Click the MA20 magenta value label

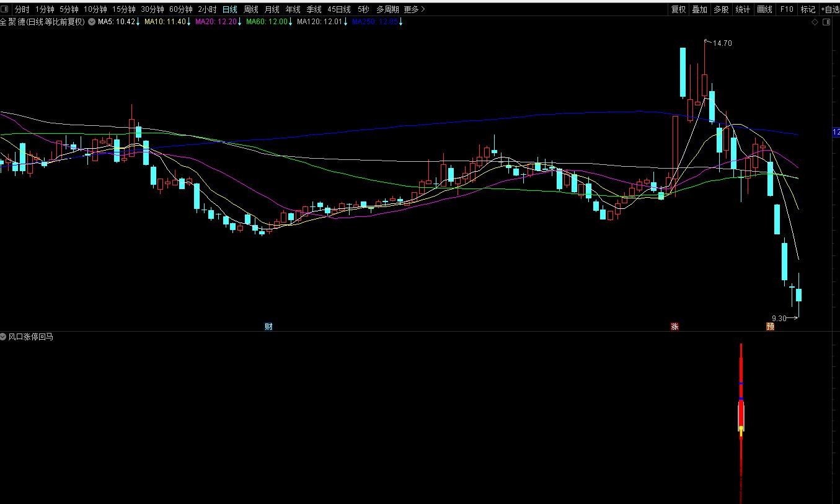tap(216, 22)
